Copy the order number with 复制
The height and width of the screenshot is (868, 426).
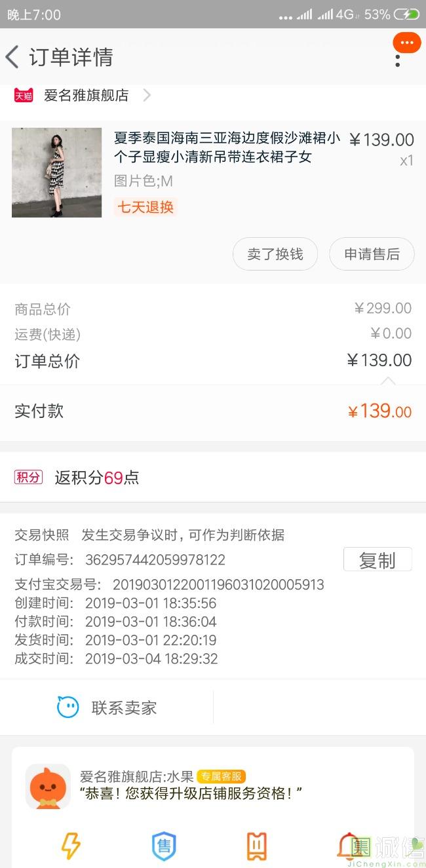[x=378, y=560]
